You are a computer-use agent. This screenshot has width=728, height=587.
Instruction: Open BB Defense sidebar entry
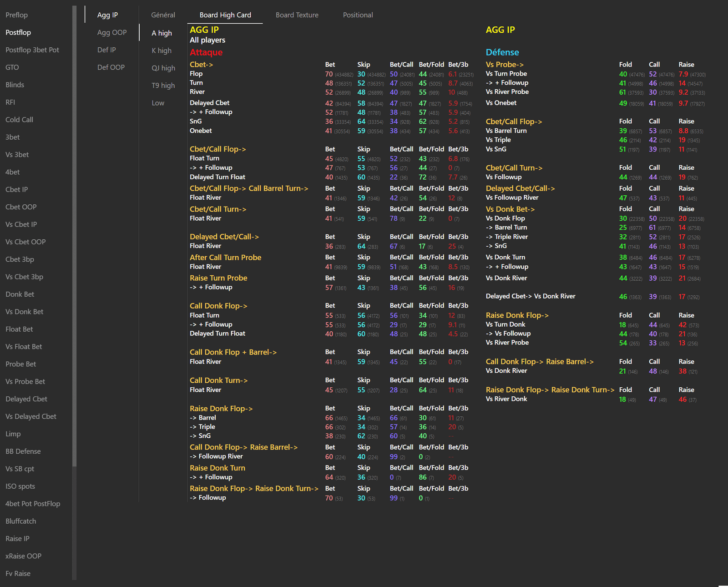(x=23, y=451)
